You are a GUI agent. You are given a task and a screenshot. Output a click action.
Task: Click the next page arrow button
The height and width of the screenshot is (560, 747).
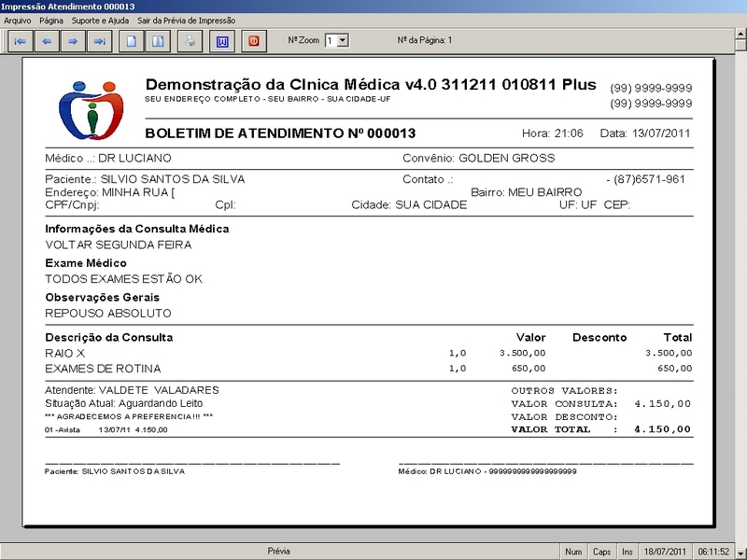pos(72,41)
